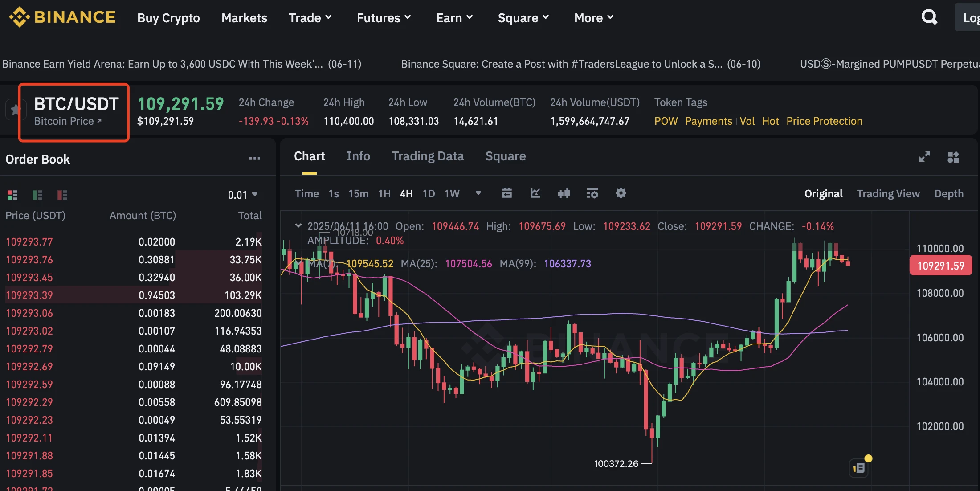The width and height of the screenshot is (980, 491).
Task: Show sell orders only in the order book
Action: pyautogui.click(x=62, y=195)
